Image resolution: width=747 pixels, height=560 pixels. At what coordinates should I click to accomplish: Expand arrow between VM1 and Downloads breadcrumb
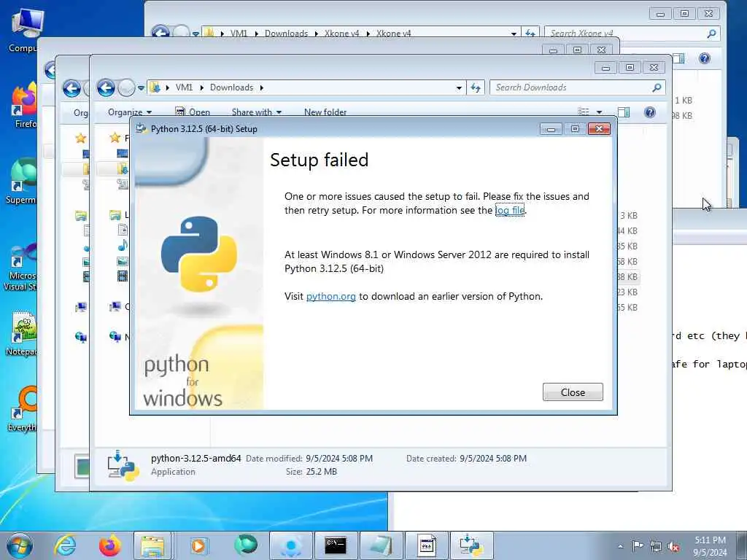[201, 87]
